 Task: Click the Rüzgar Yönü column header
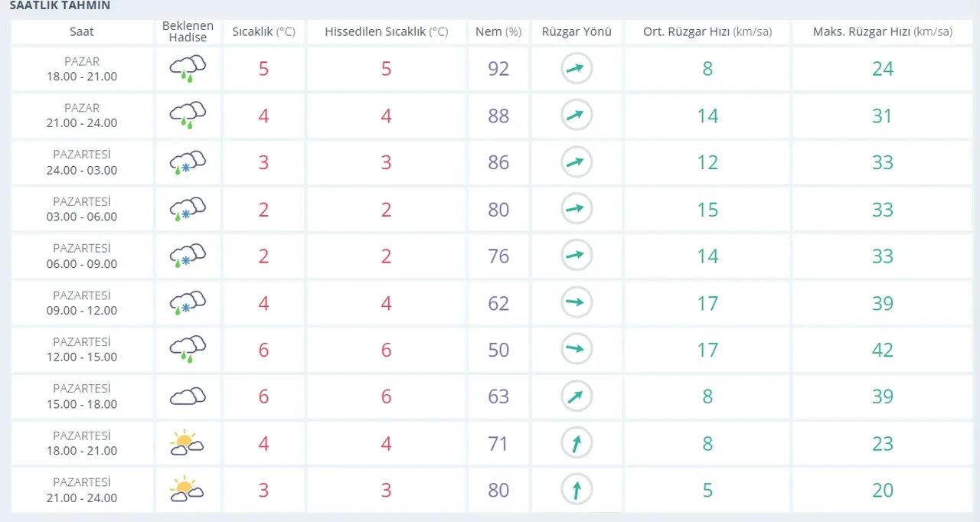point(576,32)
